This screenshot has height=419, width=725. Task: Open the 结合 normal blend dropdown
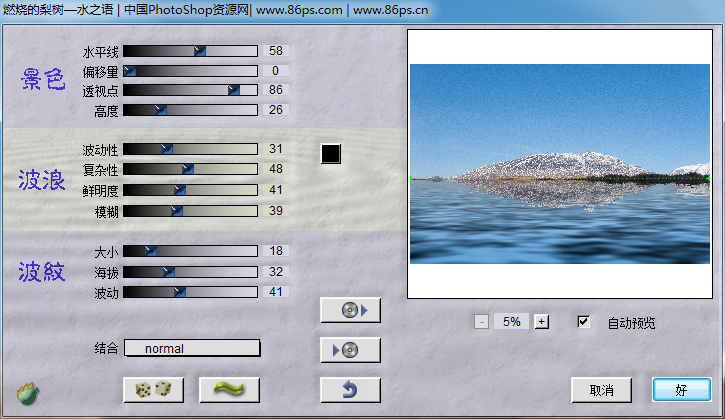point(192,348)
